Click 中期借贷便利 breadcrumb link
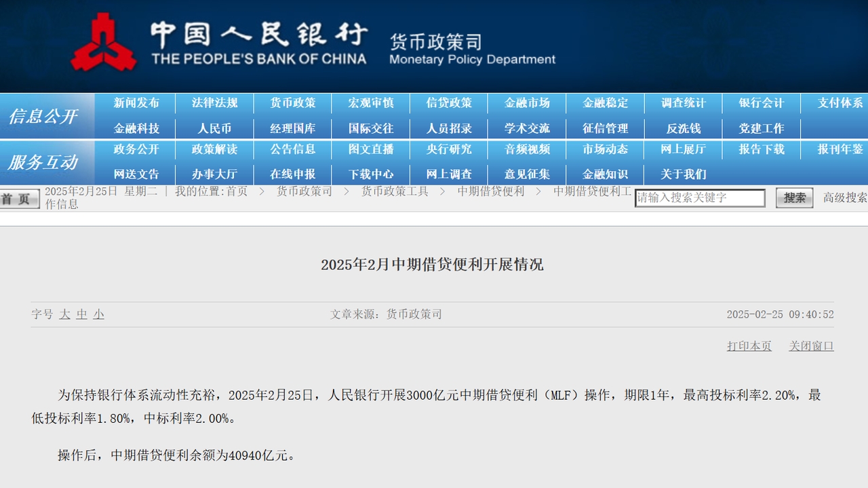This screenshot has height=488, width=868. [491, 191]
